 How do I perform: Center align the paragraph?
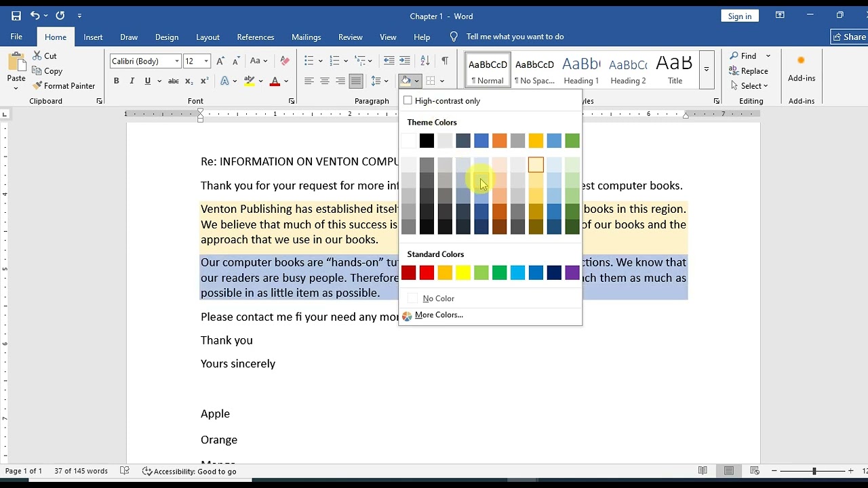[x=325, y=81]
